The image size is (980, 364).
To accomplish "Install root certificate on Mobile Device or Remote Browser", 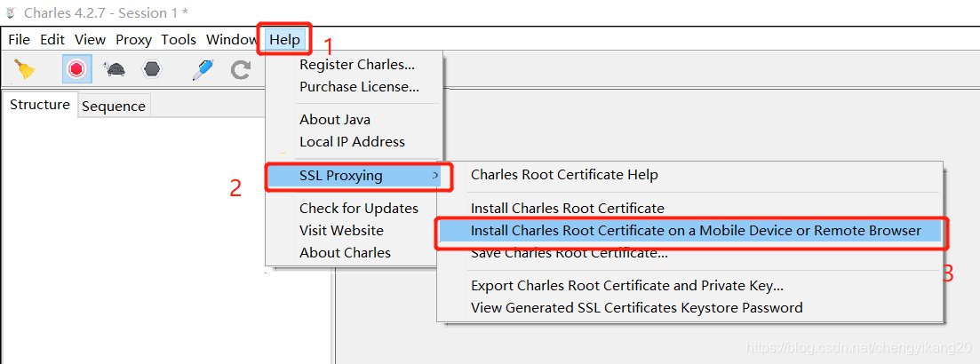I will (x=690, y=231).
